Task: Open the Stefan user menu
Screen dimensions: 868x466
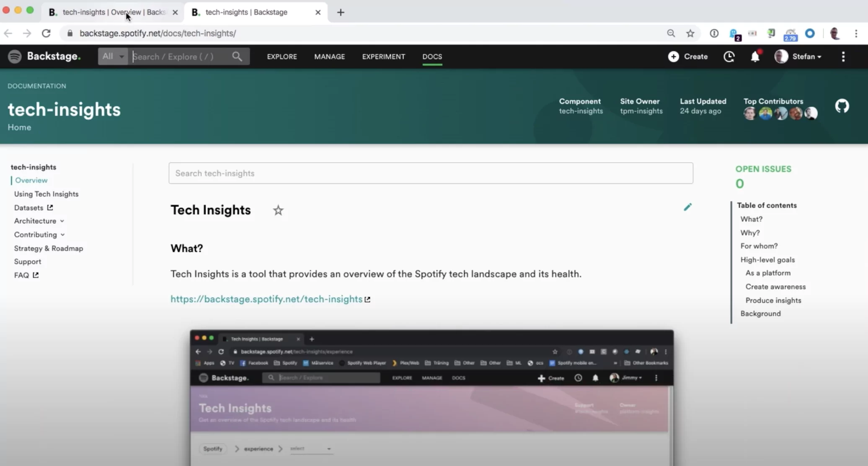Action: point(806,57)
